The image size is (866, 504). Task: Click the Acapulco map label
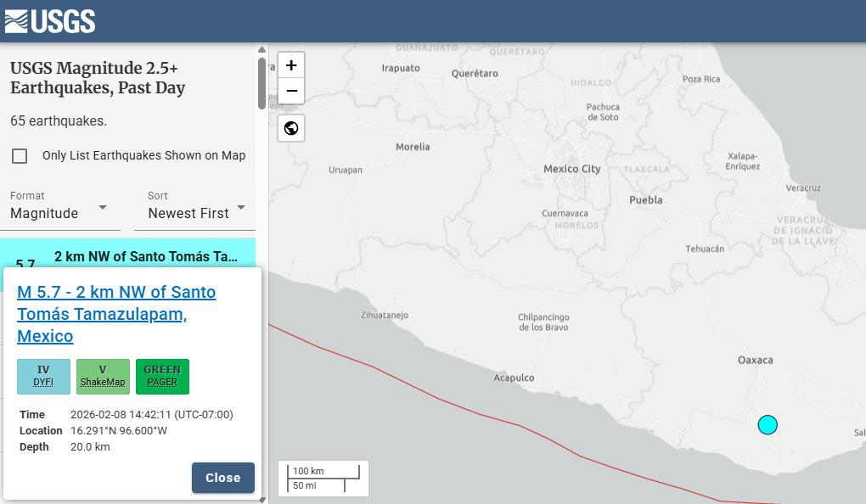tap(514, 378)
